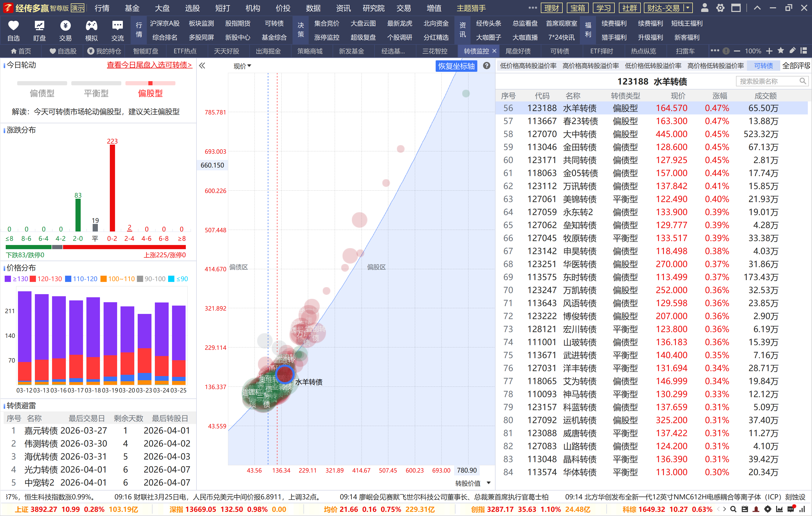Open the 盯盘 monitor icon
Image resolution: width=812 pixels, height=516 pixels.
click(x=40, y=26)
